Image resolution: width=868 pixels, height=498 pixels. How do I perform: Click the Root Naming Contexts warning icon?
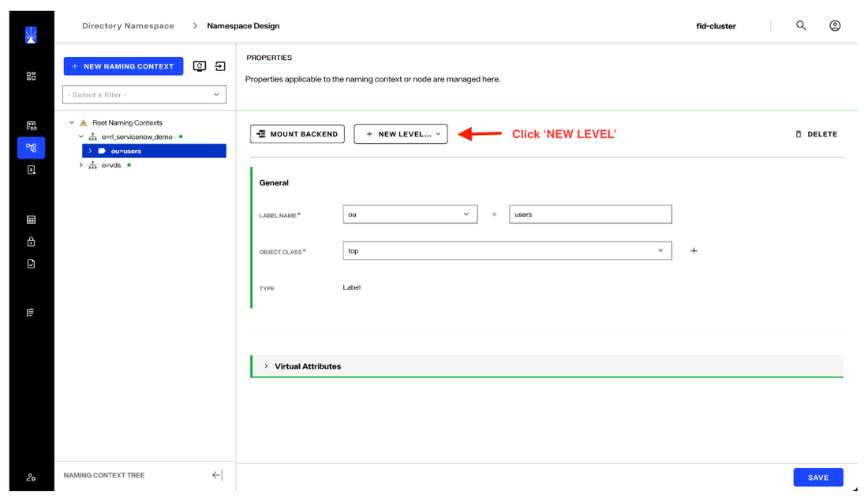pyautogui.click(x=84, y=122)
